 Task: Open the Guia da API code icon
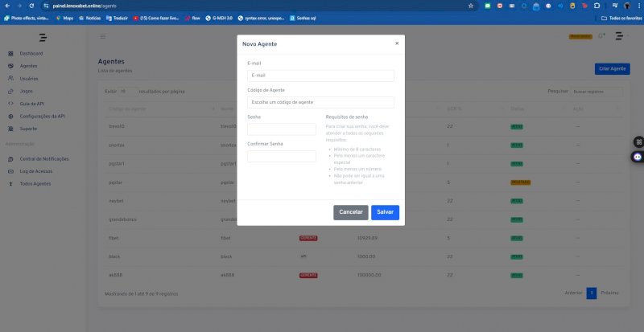pos(10,104)
